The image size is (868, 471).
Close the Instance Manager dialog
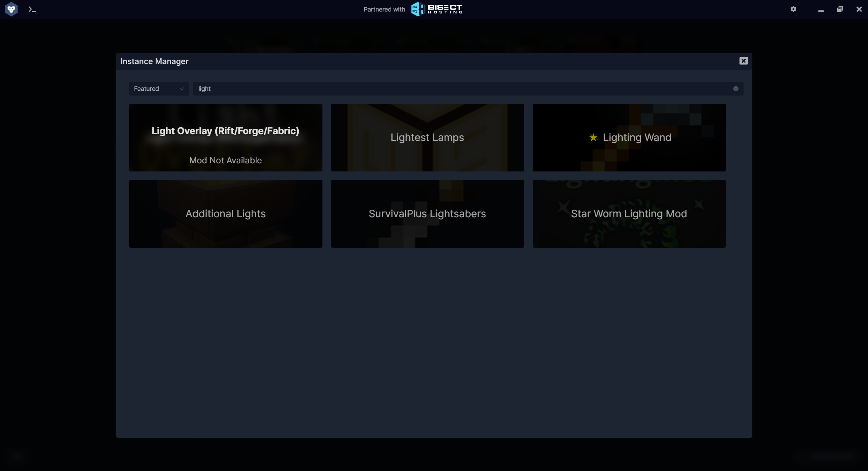(x=744, y=61)
